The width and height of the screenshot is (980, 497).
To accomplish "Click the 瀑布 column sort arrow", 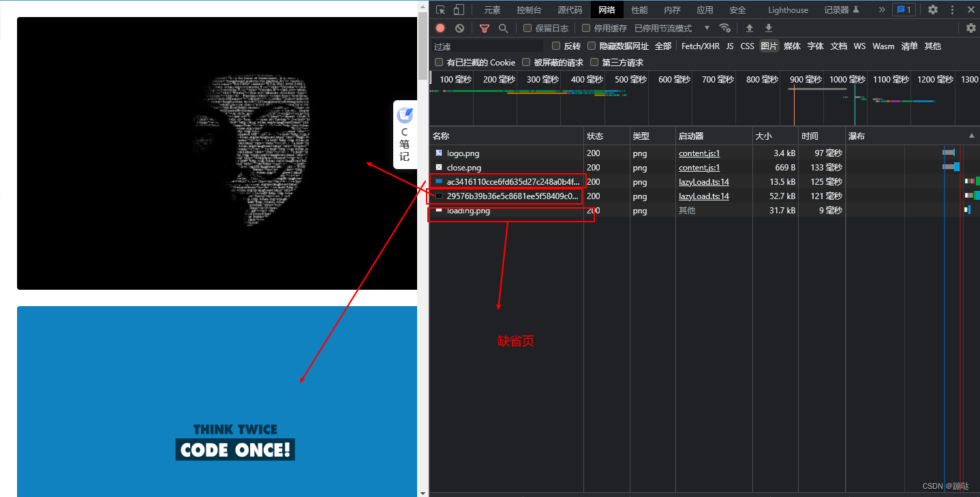I will pyautogui.click(x=972, y=136).
